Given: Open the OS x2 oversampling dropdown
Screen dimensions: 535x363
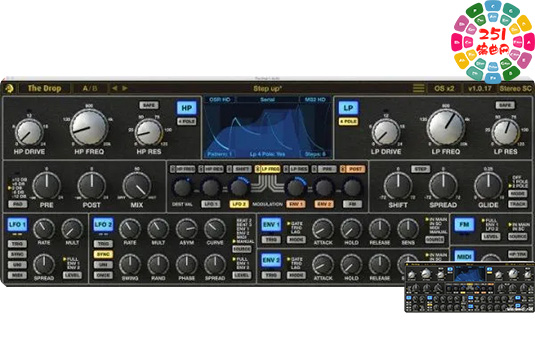Looking at the screenshot, I should pos(444,88).
